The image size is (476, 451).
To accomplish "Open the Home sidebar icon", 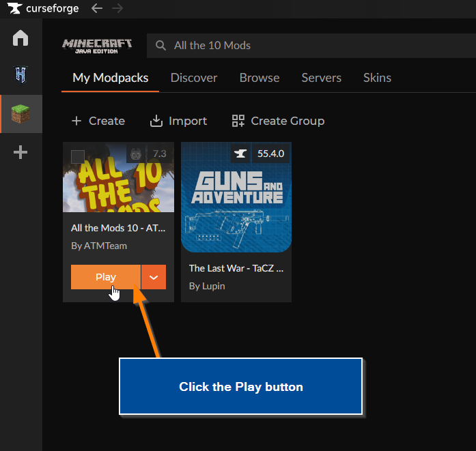I will click(20, 38).
